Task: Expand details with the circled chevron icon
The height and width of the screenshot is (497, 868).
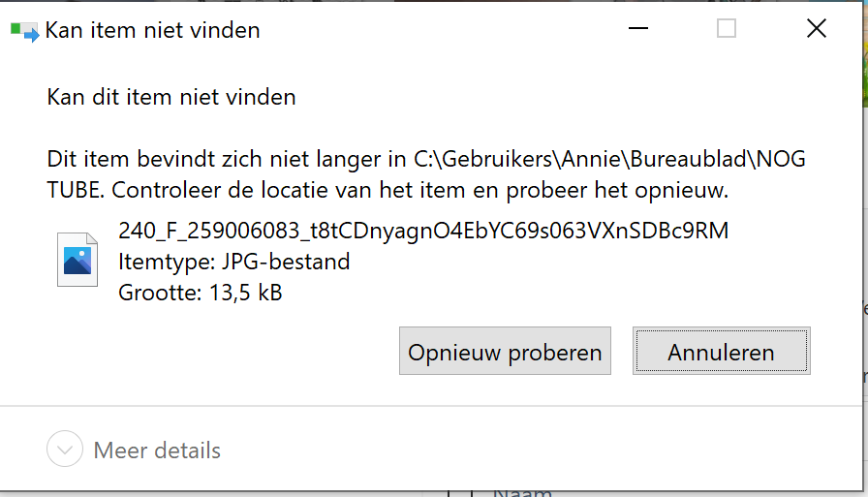Action: point(65,449)
